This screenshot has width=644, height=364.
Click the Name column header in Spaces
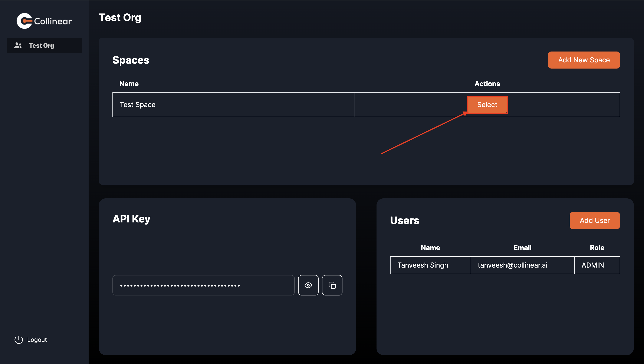click(129, 84)
